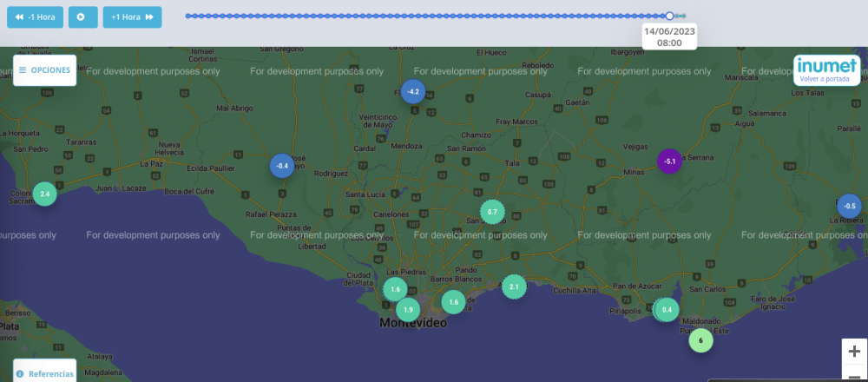Click the Canelones map label
Screen dimensions: 868x382
point(391,214)
